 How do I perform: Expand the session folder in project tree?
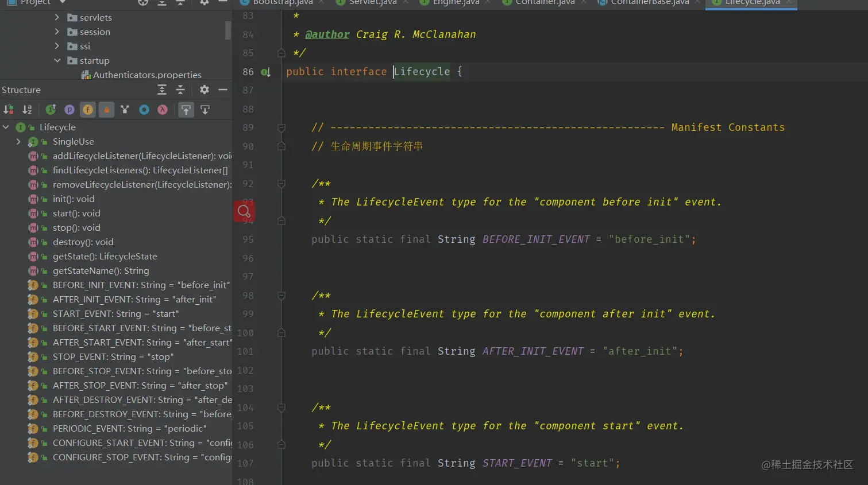57,32
